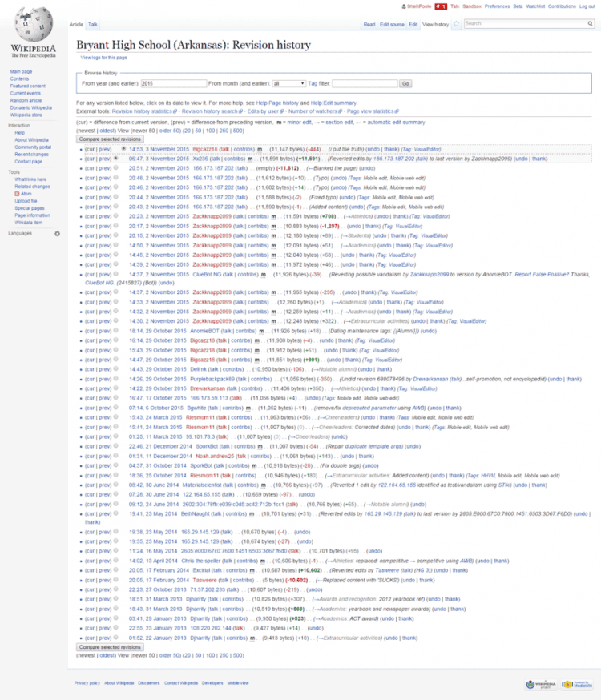Select radio button for 14:53, 3 November revision

click(x=123, y=149)
